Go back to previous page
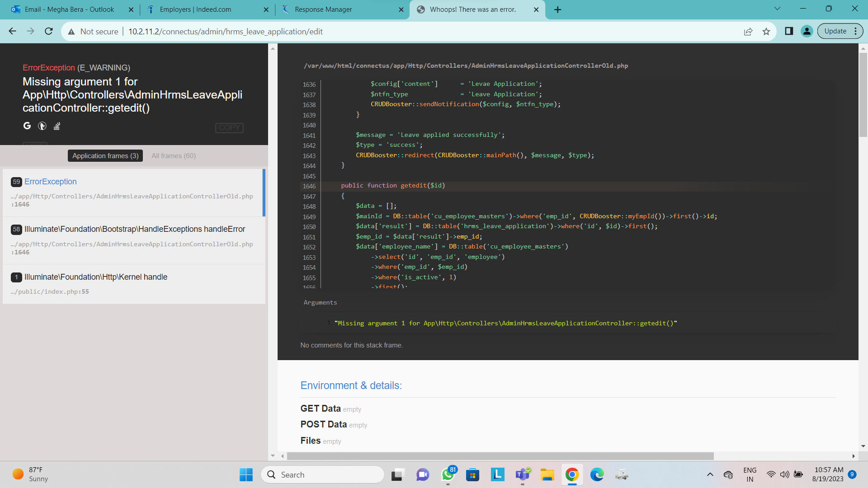This screenshot has height=488, width=868. tap(13, 31)
